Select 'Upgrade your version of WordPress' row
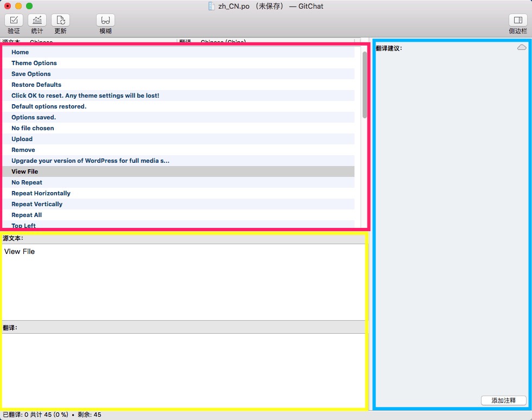This screenshot has height=420, width=532. click(x=179, y=161)
